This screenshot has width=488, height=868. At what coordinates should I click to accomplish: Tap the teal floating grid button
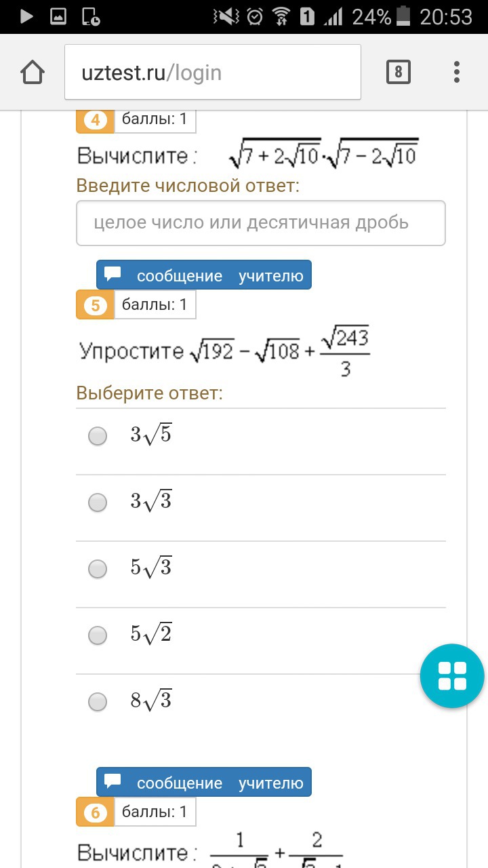coord(452,677)
